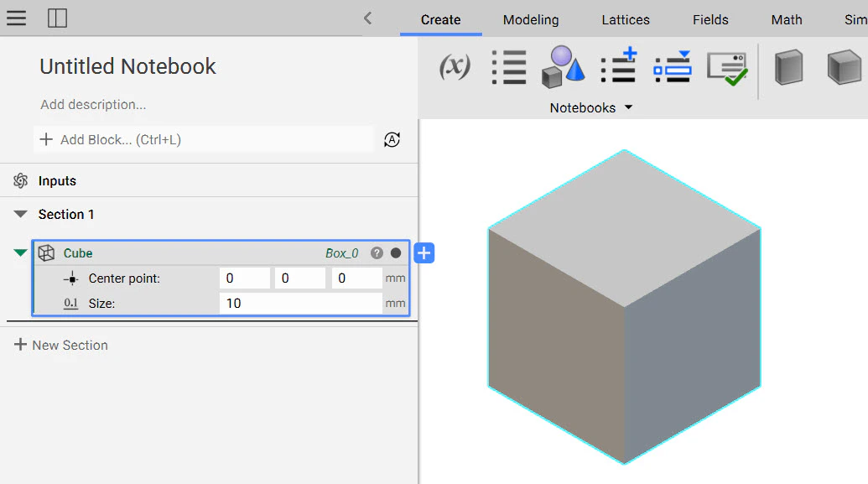This screenshot has width=868, height=484.
Task: Edit Center point Y value field
Action: (300, 278)
